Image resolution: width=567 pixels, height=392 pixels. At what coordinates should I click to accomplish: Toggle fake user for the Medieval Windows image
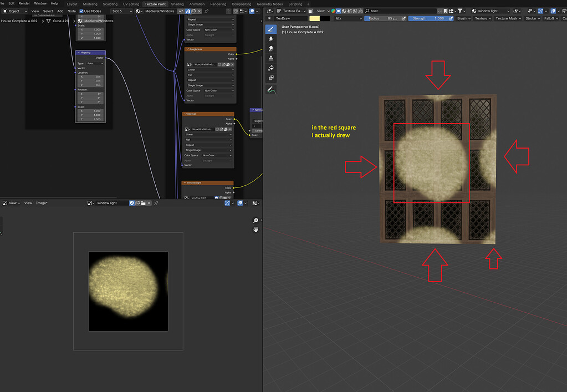click(x=187, y=11)
